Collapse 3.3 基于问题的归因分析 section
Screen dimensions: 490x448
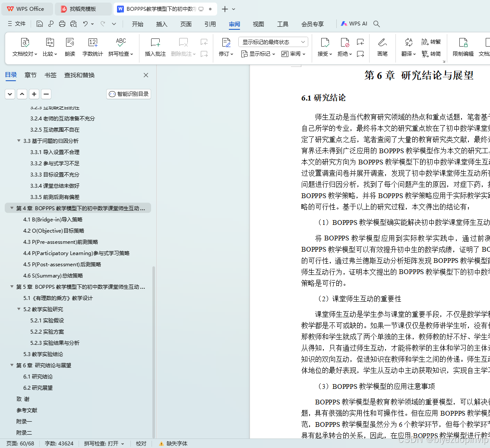tap(19, 141)
